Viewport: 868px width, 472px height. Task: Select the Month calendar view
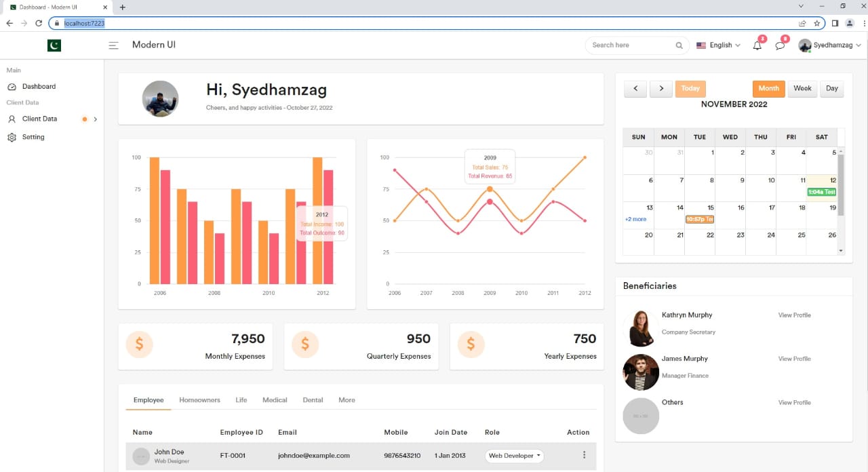pyautogui.click(x=768, y=88)
